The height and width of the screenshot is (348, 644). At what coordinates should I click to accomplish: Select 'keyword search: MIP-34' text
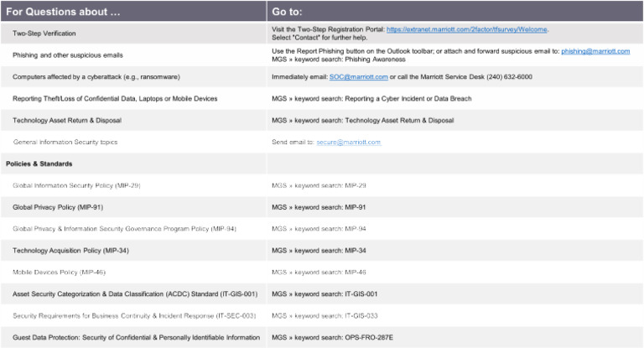[330, 251]
